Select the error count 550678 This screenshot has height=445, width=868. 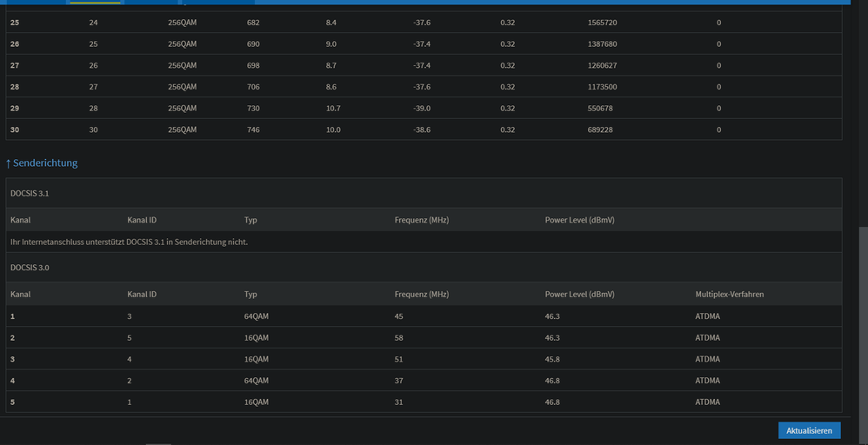pos(600,109)
